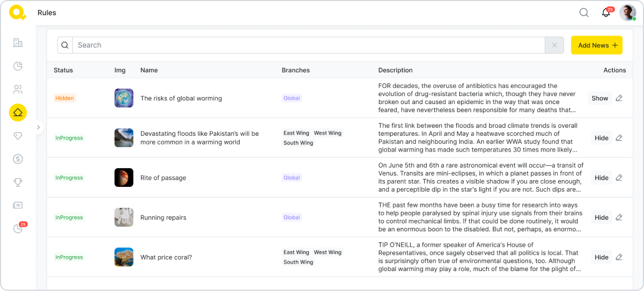Viewport: 644px width, 291px height.
Task: Show the hidden 'risks of global worming' news
Action: point(599,98)
